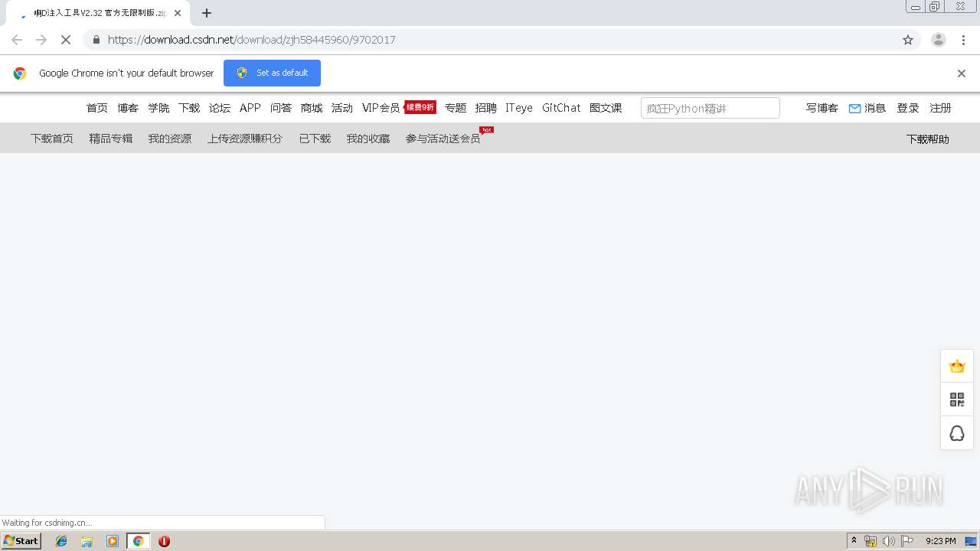Launch Internet Explorer from taskbar
980x551 pixels.
(61, 541)
